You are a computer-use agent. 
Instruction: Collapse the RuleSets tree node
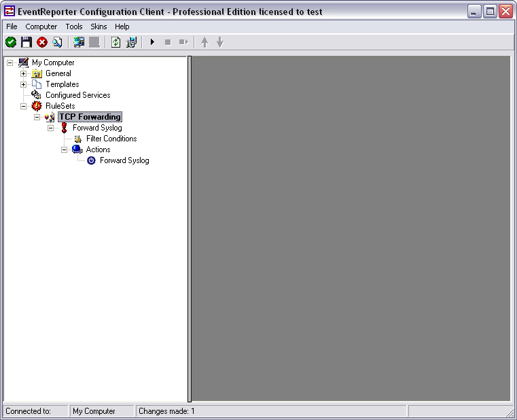[x=23, y=106]
